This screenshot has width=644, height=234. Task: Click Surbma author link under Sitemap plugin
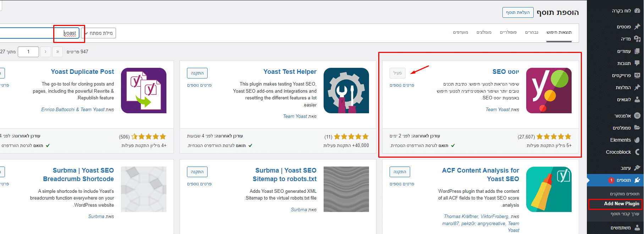coord(299,210)
